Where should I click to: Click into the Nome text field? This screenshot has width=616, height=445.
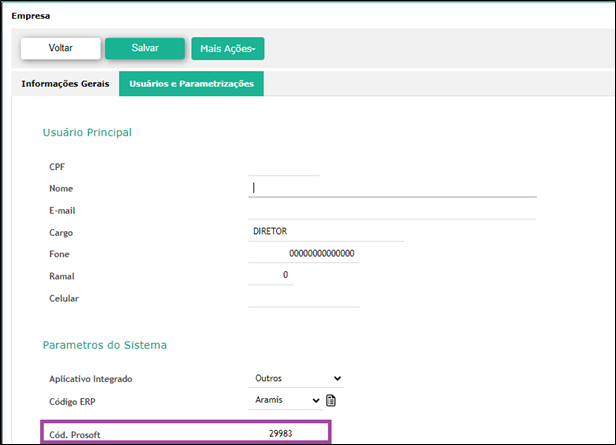pyautogui.click(x=392, y=189)
